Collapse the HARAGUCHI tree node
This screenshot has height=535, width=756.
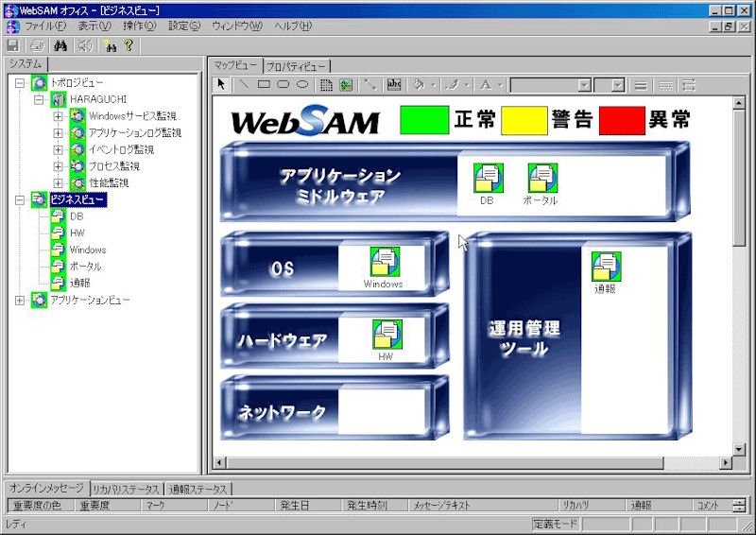click(39, 99)
